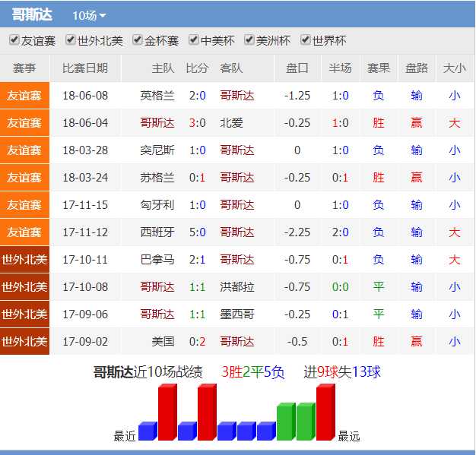Image resolution: width=476 pixels, height=455 pixels.
Task: Disable the 中美杯 filter checkbox
Action: point(194,40)
